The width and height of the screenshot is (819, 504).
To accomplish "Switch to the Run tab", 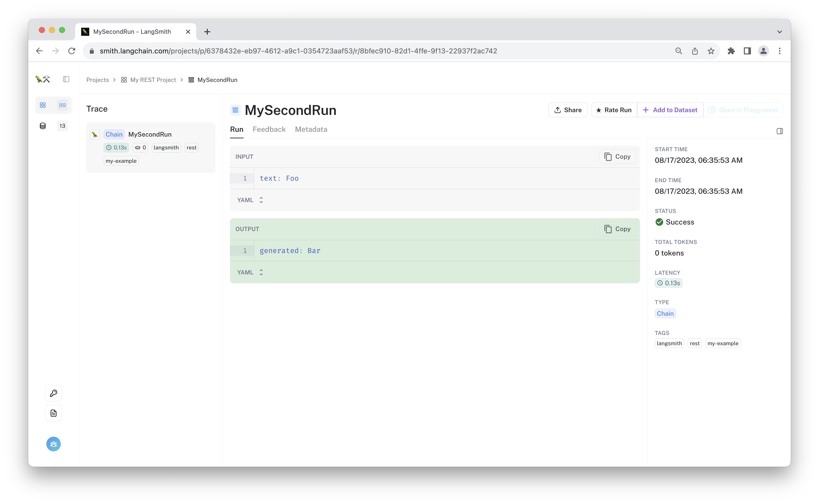I will (237, 129).
